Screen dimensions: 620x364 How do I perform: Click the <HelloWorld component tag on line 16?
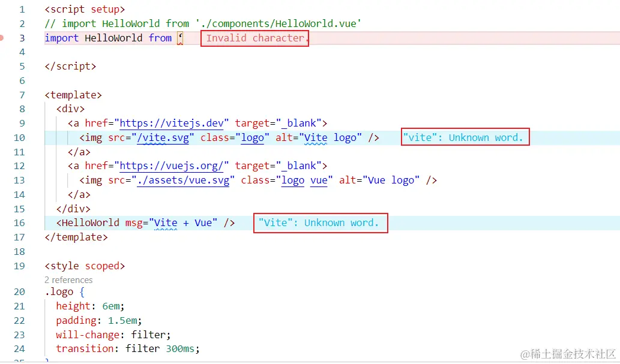pos(88,223)
